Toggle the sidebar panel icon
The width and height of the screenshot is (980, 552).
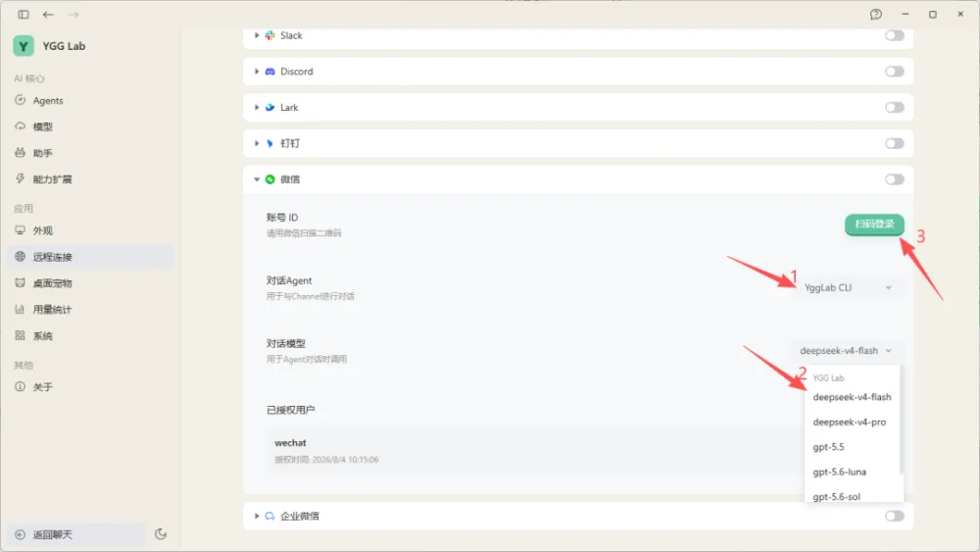click(24, 15)
